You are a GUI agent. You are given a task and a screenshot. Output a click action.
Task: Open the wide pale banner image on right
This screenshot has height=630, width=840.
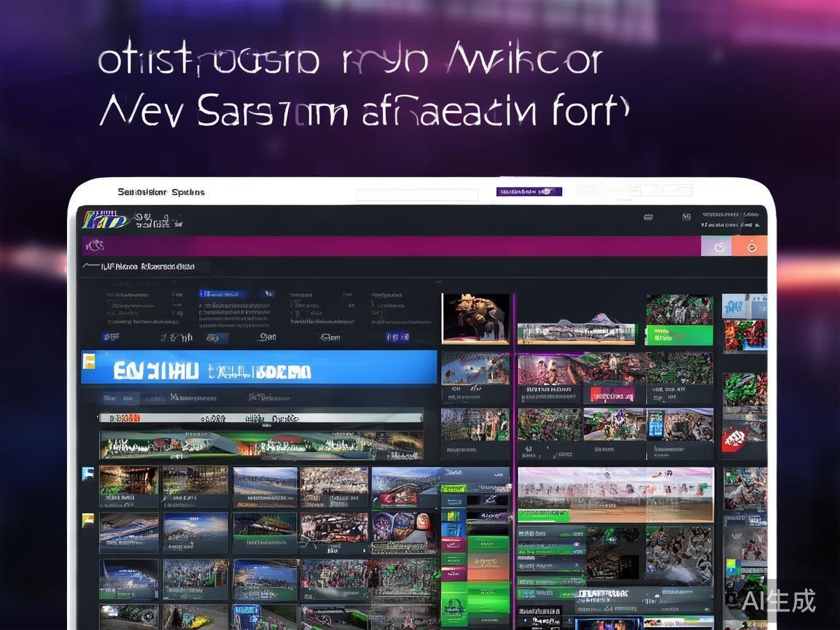pos(615,494)
